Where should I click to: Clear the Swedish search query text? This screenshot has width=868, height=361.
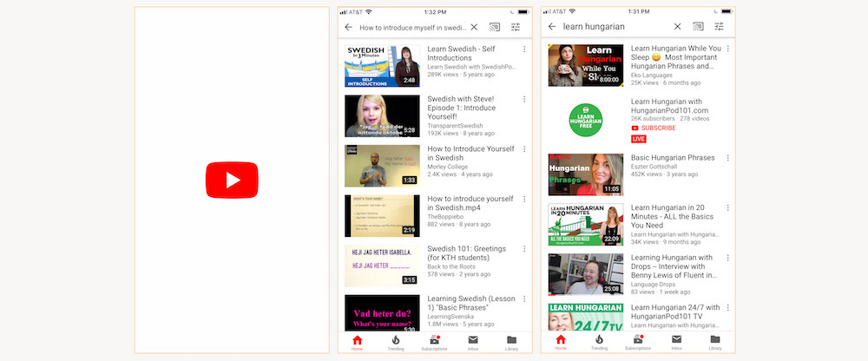(x=474, y=27)
